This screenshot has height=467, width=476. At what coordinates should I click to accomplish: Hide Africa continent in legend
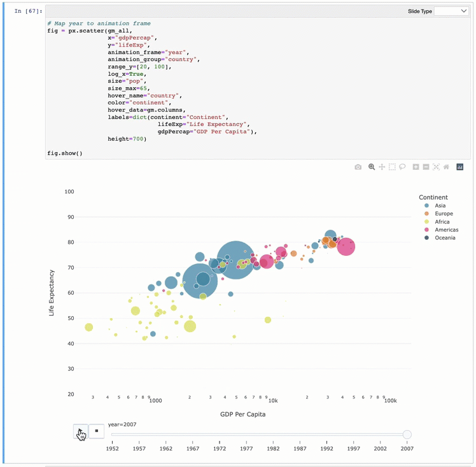coord(442,222)
